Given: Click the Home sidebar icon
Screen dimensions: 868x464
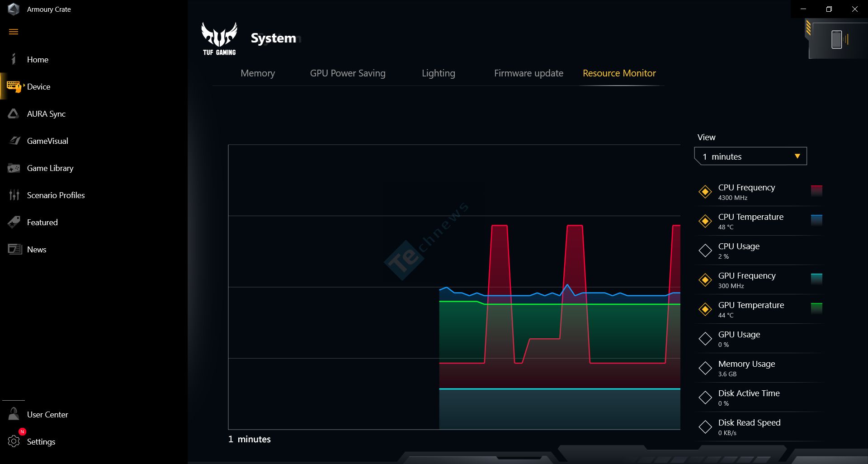Looking at the screenshot, I should pos(14,59).
